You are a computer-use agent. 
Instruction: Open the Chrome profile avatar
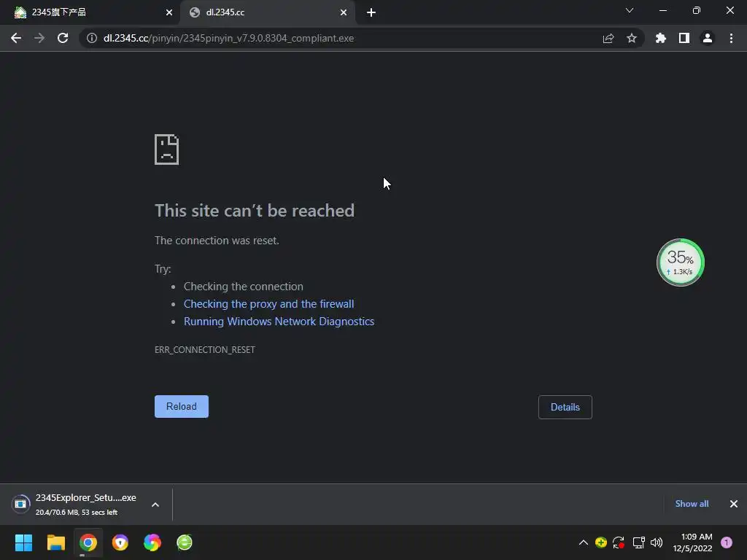click(x=708, y=38)
